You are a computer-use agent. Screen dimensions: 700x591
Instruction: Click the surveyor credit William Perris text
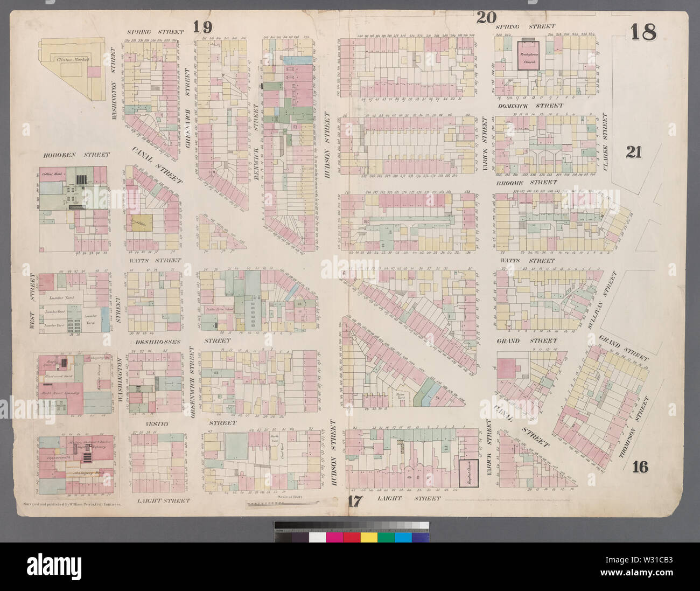pos(72,505)
